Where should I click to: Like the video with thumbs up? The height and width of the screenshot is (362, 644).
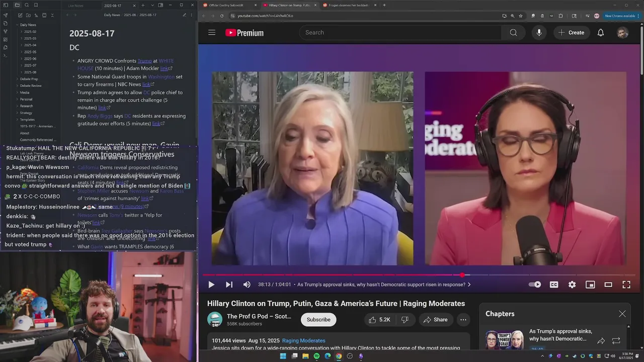(379, 320)
